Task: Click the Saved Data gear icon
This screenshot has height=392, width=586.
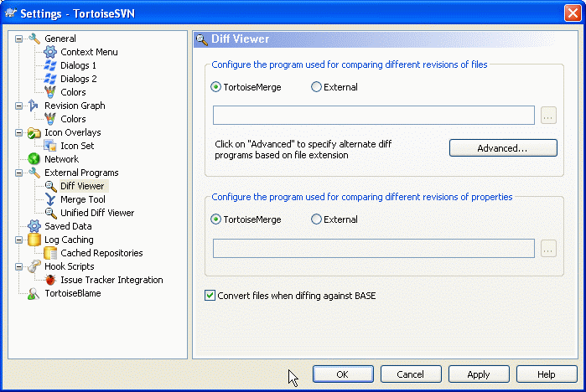Action: pyautogui.click(x=34, y=226)
